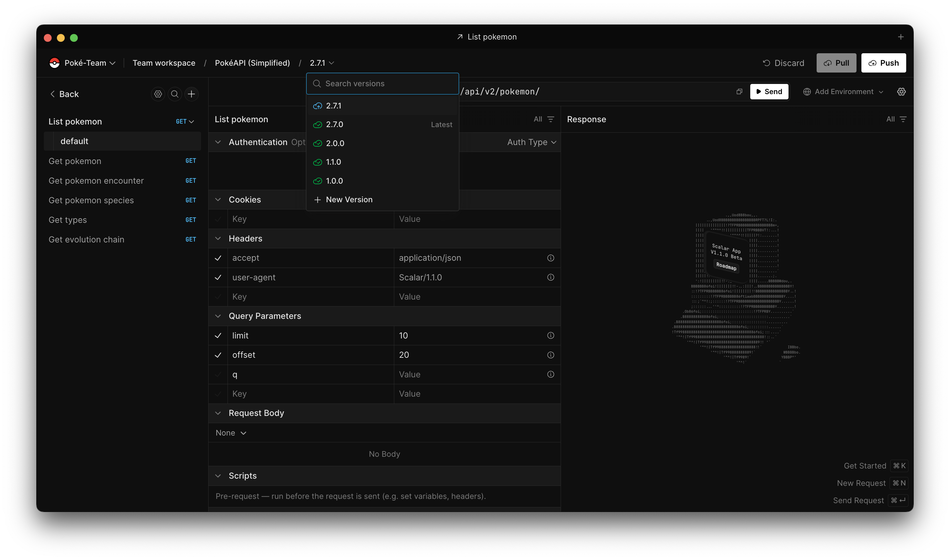Click the Back arrow icon
This screenshot has height=560, width=950.
pos(53,94)
